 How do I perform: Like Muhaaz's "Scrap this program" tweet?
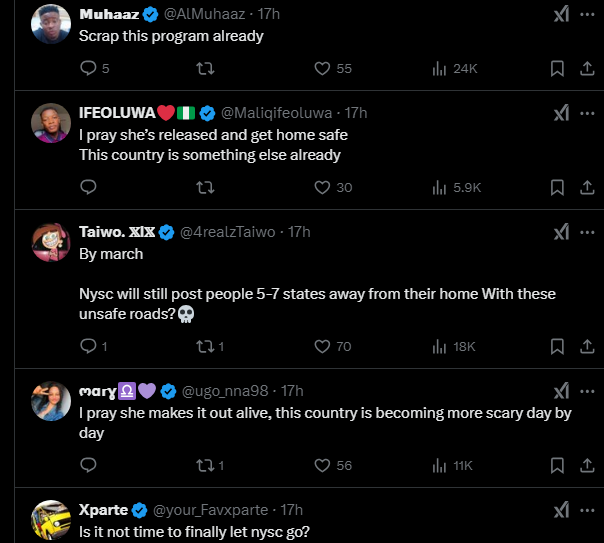322,68
